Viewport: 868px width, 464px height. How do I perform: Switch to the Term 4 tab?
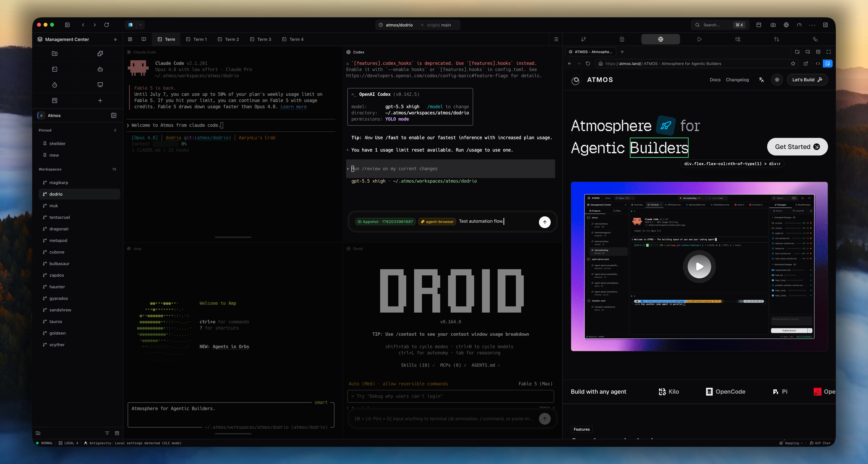pos(293,39)
